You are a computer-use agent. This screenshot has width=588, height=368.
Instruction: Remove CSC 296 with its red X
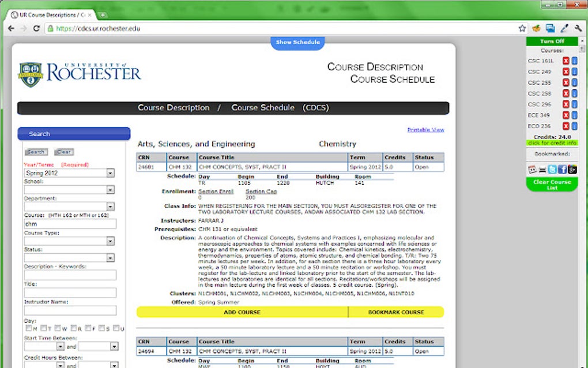(566, 104)
